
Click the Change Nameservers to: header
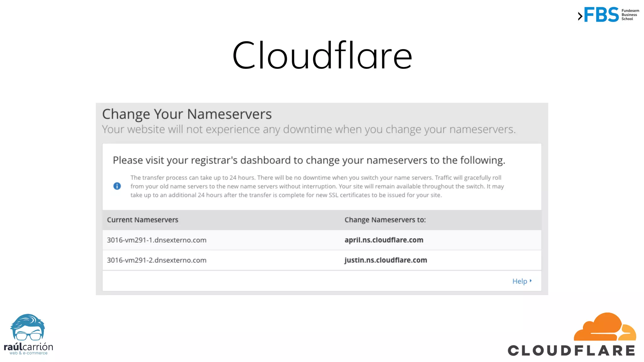(385, 220)
